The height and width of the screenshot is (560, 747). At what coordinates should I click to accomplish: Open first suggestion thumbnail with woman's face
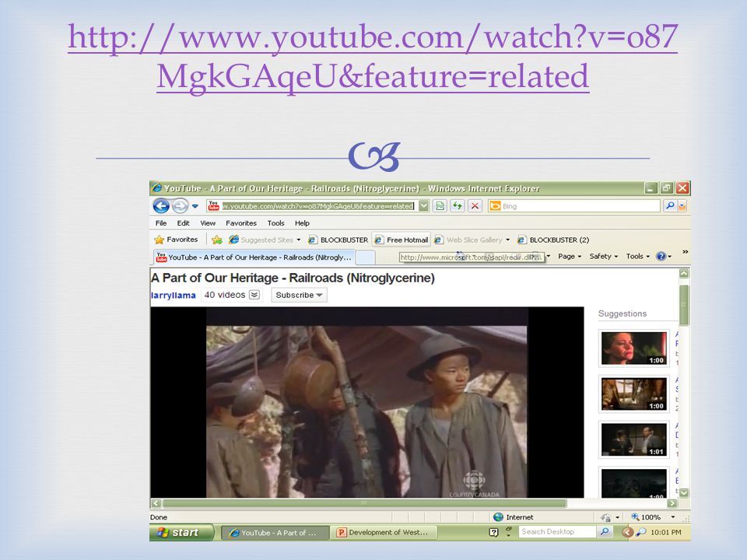633,348
